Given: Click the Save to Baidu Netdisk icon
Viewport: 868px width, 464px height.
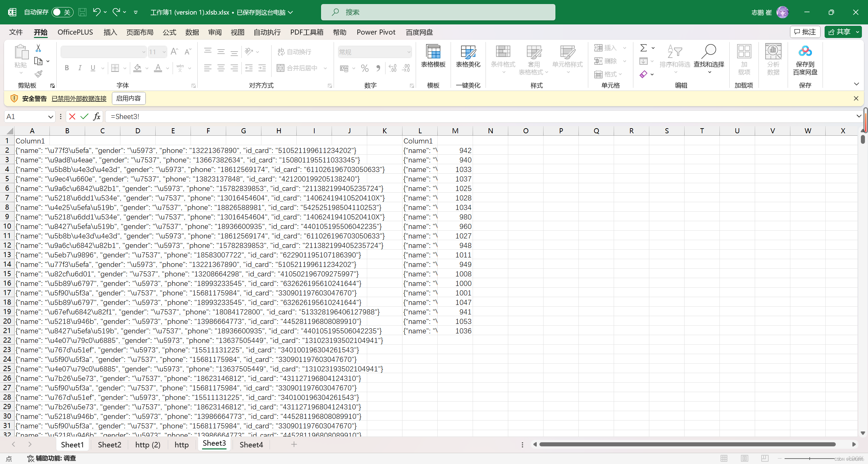Looking at the screenshot, I should pos(805,52).
